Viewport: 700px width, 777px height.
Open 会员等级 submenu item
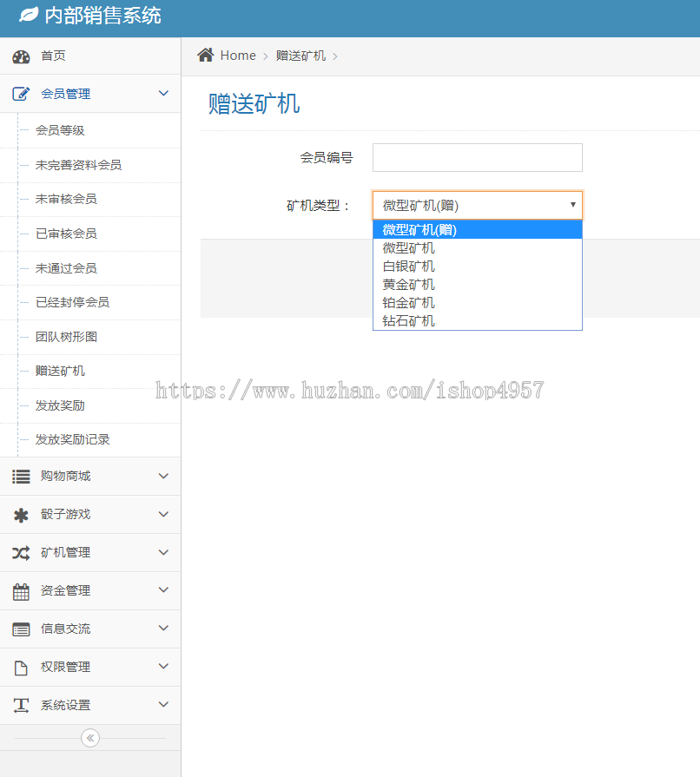coord(90,130)
